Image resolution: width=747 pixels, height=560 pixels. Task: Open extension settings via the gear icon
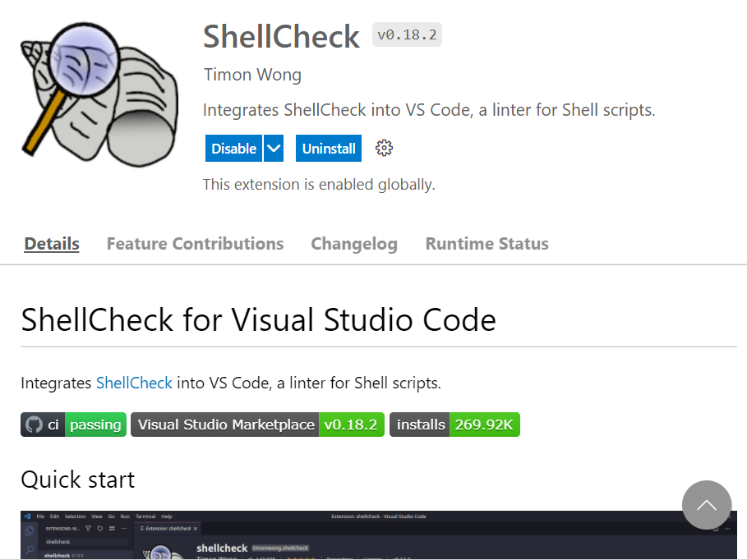pos(383,148)
